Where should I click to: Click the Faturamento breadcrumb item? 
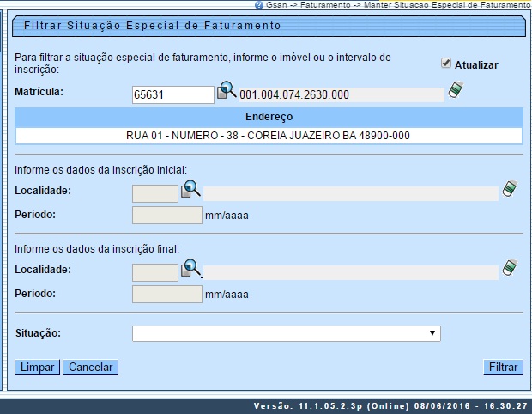click(x=322, y=5)
